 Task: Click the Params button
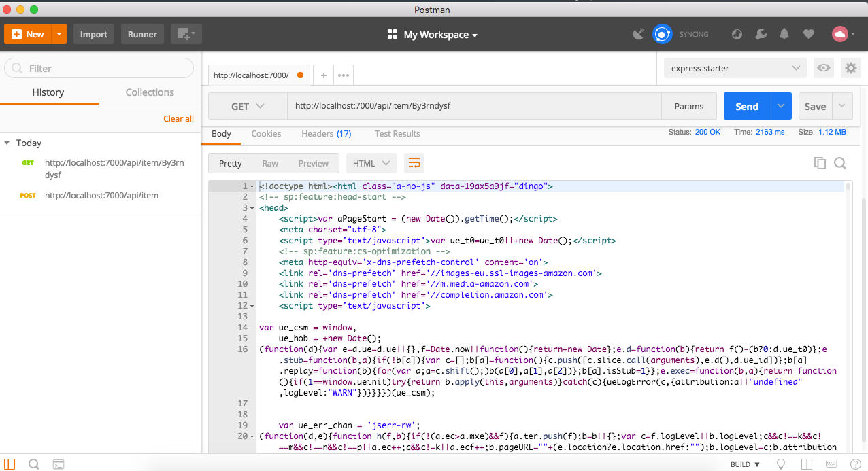click(x=689, y=106)
